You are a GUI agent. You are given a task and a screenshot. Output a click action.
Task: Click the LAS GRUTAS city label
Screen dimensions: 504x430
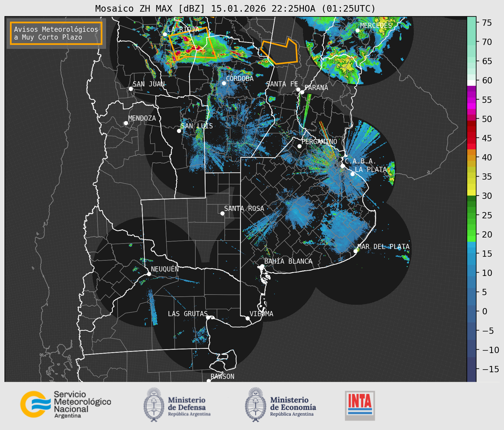point(188,314)
